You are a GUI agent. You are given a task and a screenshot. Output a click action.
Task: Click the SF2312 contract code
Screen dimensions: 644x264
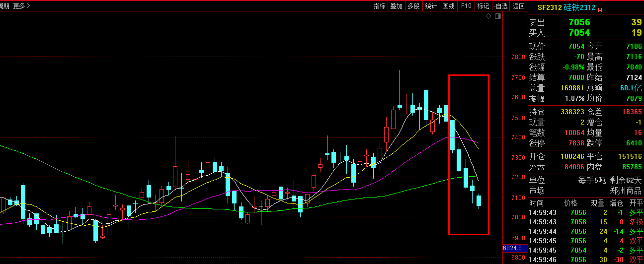[550, 8]
